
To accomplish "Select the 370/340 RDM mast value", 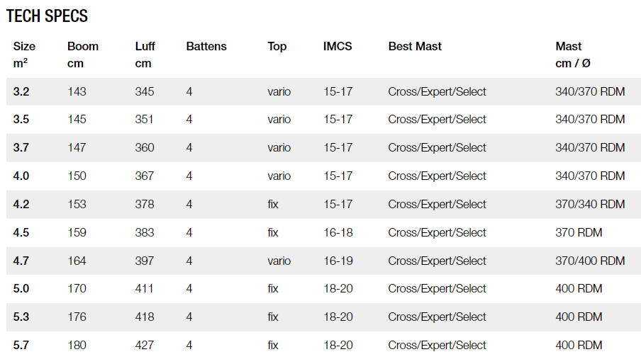I will [x=590, y=205].
